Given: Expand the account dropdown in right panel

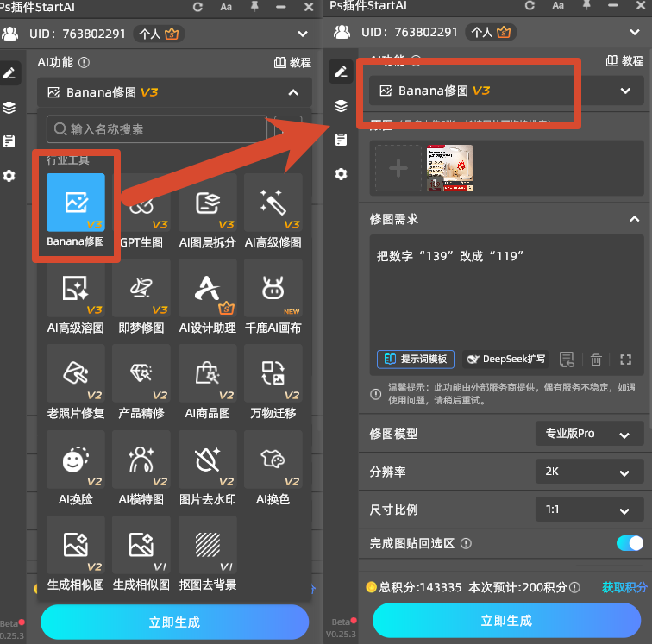Looking at the screenshot, I should coord(635,32).
